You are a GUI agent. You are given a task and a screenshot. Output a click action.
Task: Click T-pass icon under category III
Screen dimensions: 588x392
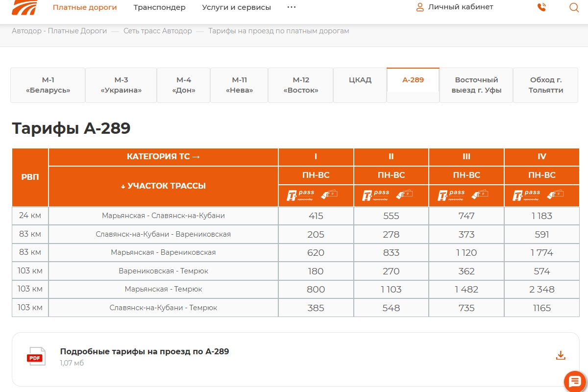coord(451,195)
